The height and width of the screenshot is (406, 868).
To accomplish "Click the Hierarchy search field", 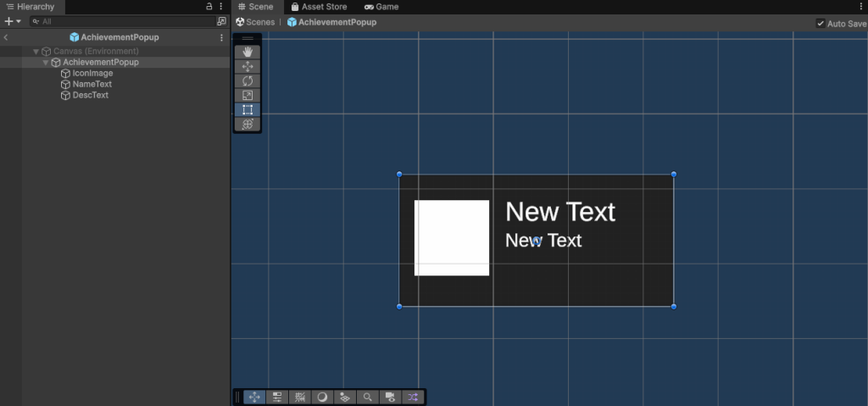I will pyautogui.click(x=123, y=21).
